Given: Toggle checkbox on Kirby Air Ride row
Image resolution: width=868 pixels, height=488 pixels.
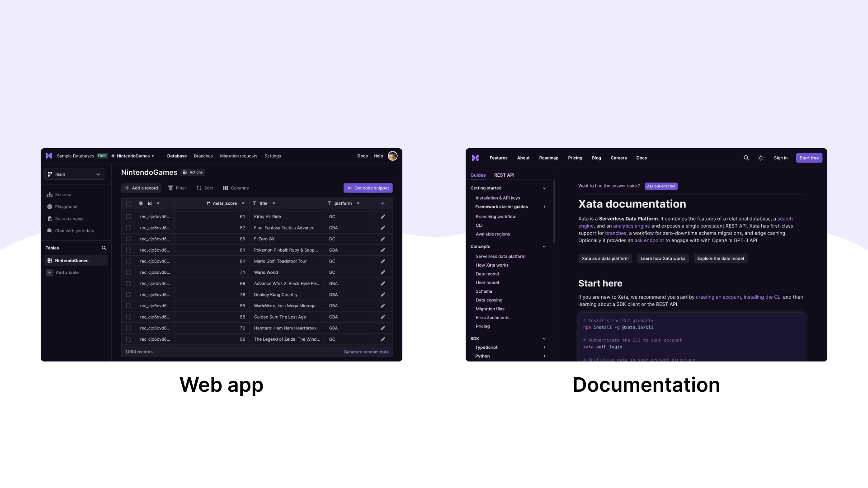Looking at the screenshot, I should click(128, 217).
